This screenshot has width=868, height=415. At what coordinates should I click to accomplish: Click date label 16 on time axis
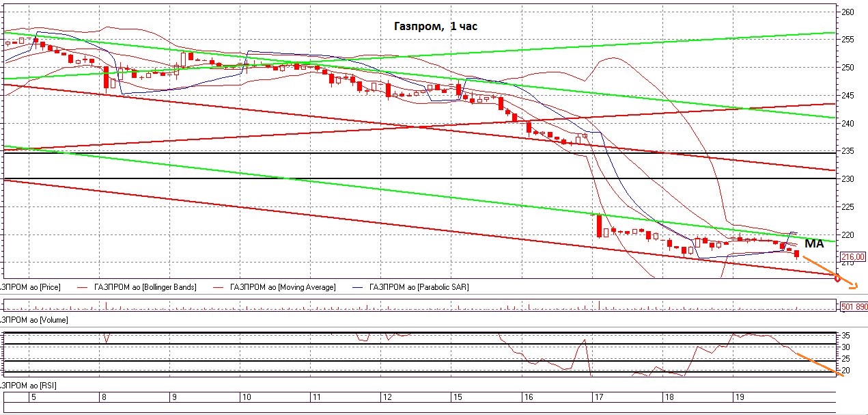(x=527, y=397)
